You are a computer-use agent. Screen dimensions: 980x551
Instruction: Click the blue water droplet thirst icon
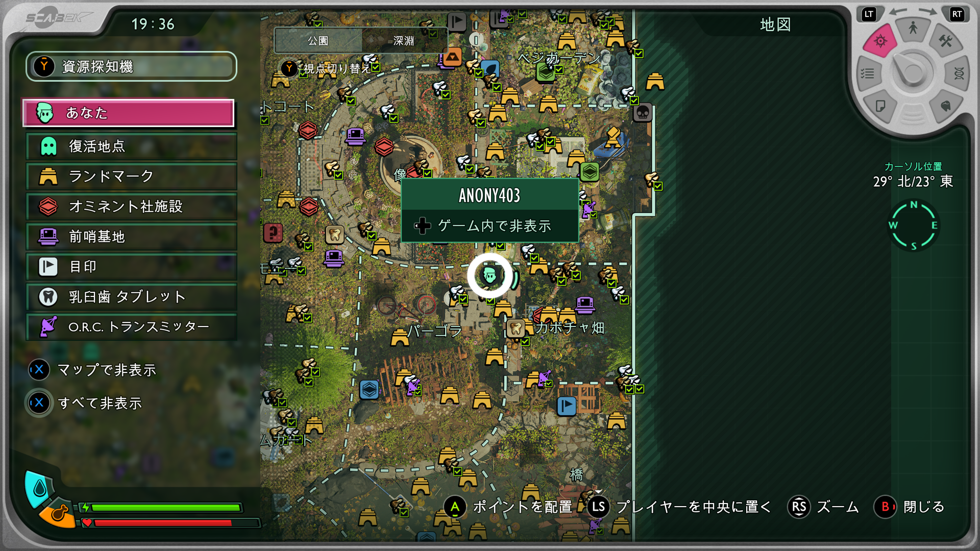39,489
